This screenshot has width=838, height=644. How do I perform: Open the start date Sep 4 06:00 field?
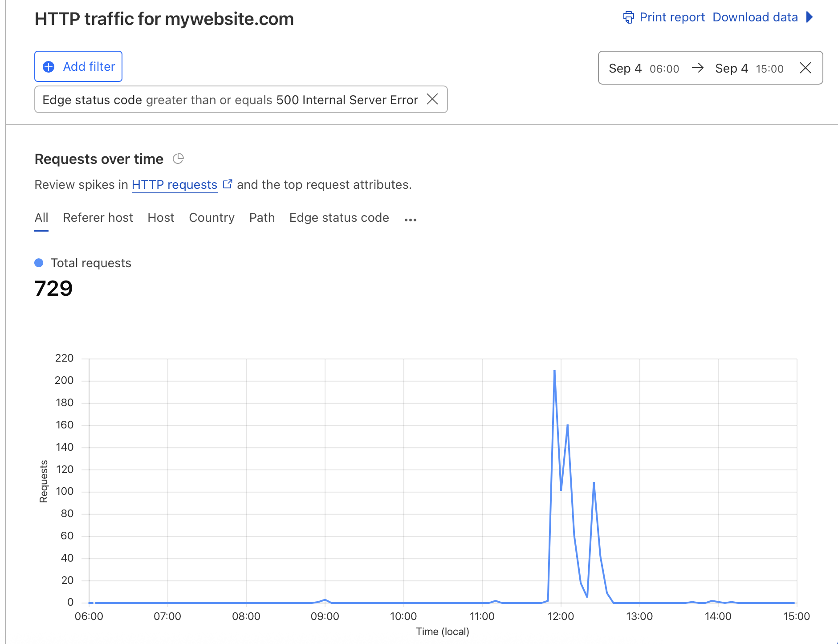(x=643, y=69)
